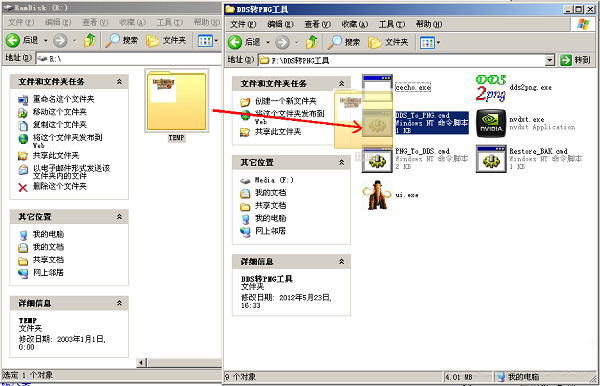This screenshot has width=600, height=386.
Task: Open 帮助 menu in DDS转PNG工具 window
Action: pyautogui.click(x=429, y=24)
